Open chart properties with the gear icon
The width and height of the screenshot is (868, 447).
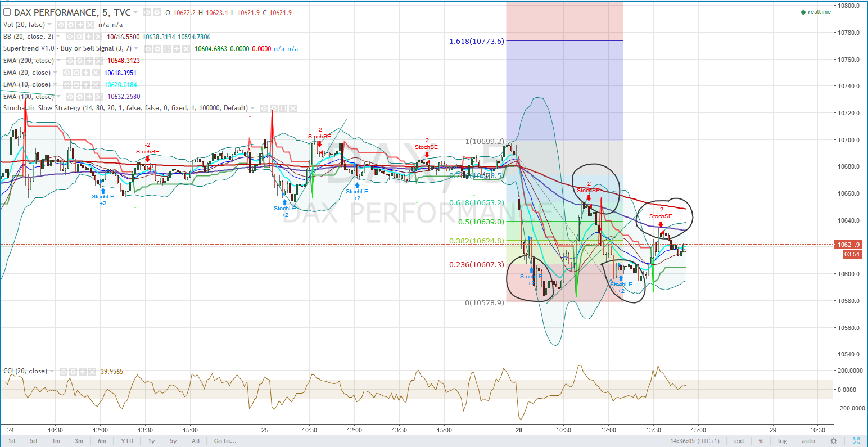pos(834,441)
